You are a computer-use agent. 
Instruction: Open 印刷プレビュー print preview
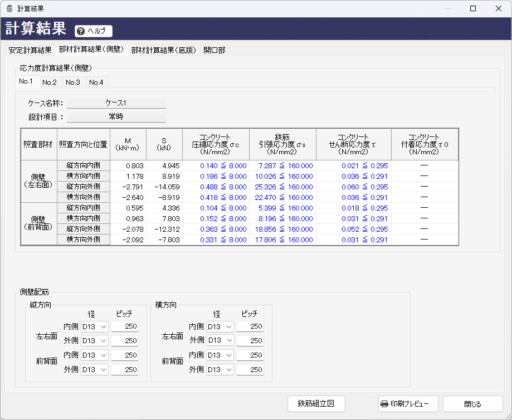click(409, 404)
